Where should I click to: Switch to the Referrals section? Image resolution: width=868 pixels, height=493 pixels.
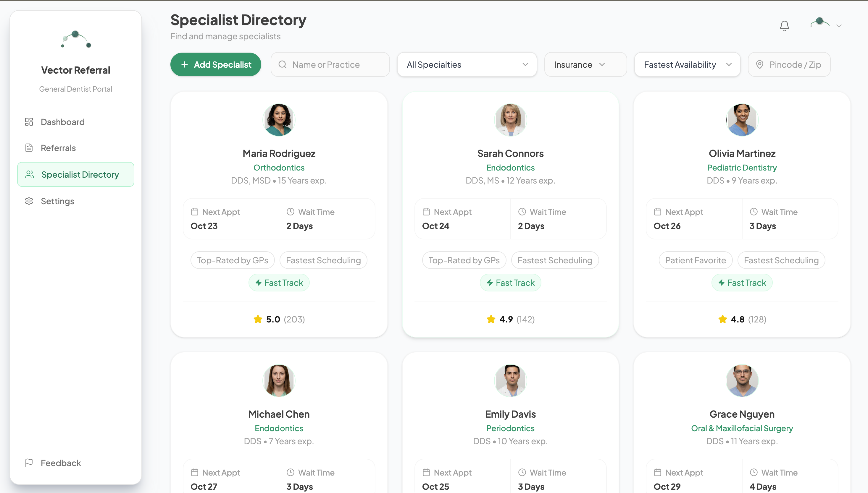pyautogui.click(x=58, y=147)
